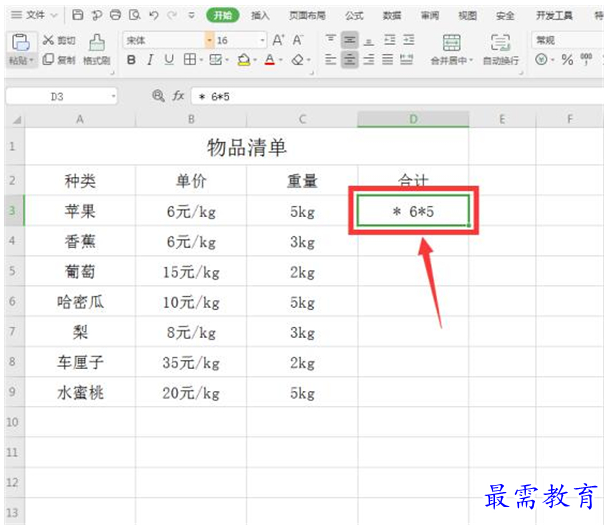Apply the eraser clear-format tool
606x528 pixels.
[298, 60]
